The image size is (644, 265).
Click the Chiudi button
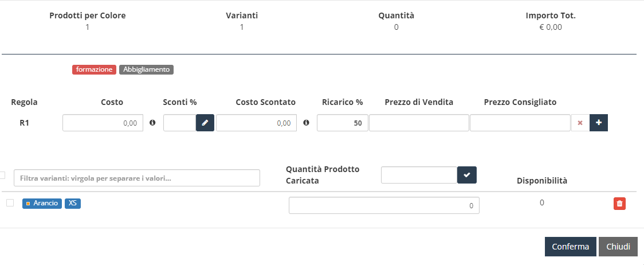(x=618, y=247)
